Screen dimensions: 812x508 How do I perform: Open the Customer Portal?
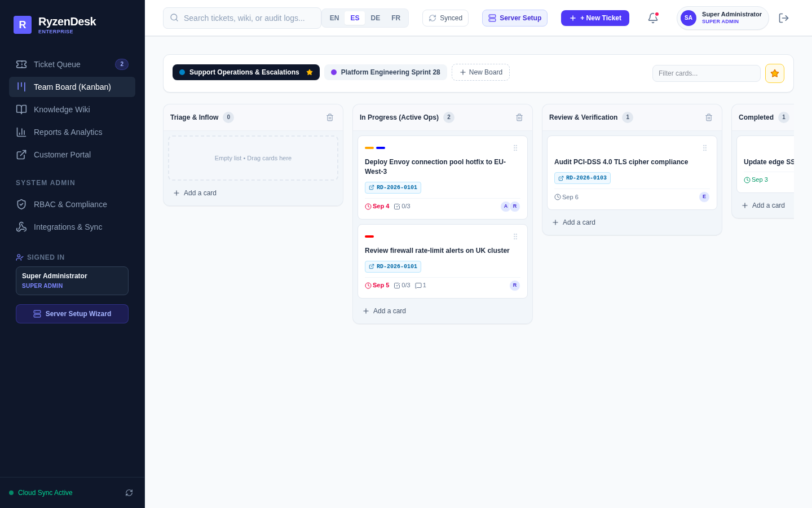pos(72,155)
